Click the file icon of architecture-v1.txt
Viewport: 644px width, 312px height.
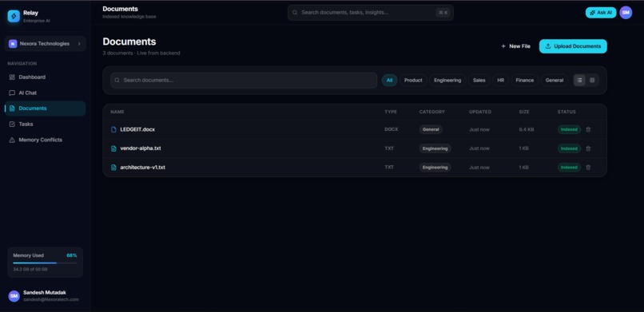point(113,168)
